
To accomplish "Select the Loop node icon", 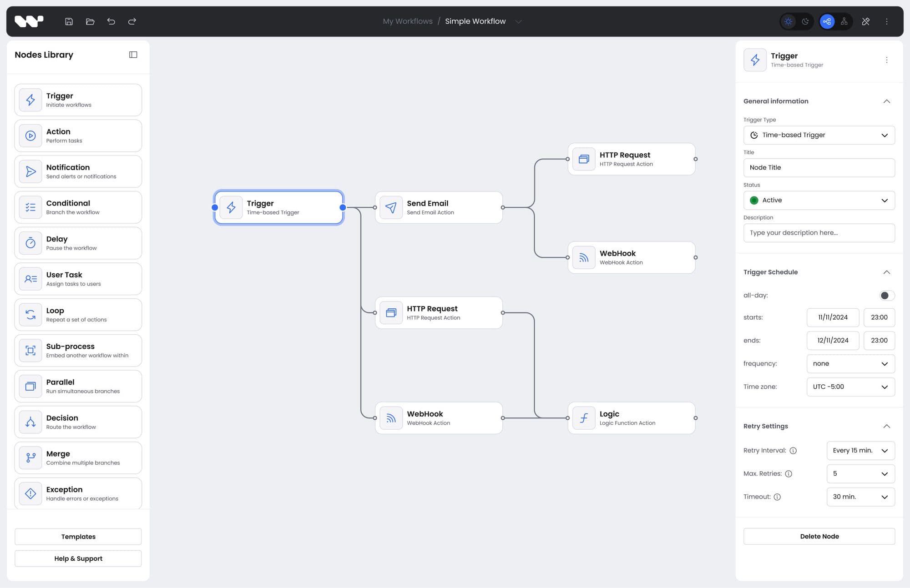I will coord(30,314).
